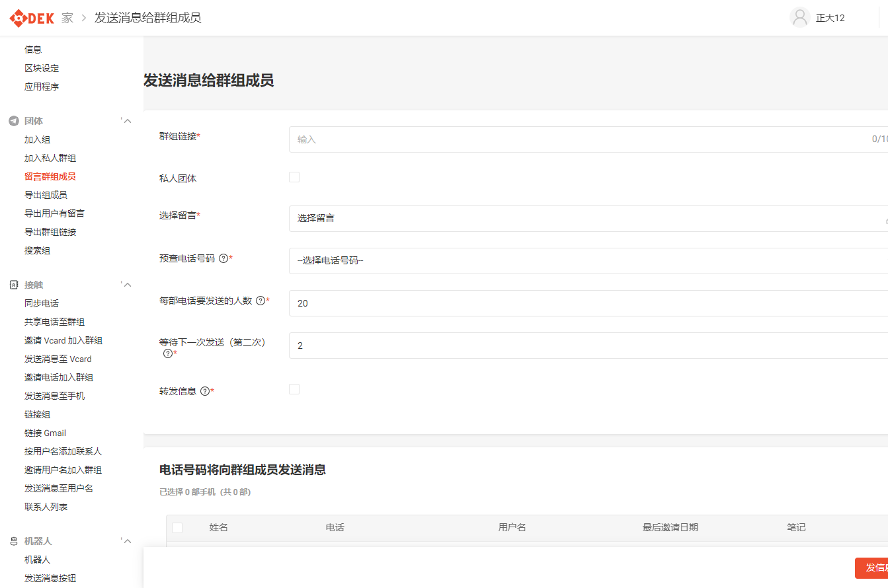Click the DEK logo icon
The height and width of the screenshot is (588, 888).
(x=17, y=18)
